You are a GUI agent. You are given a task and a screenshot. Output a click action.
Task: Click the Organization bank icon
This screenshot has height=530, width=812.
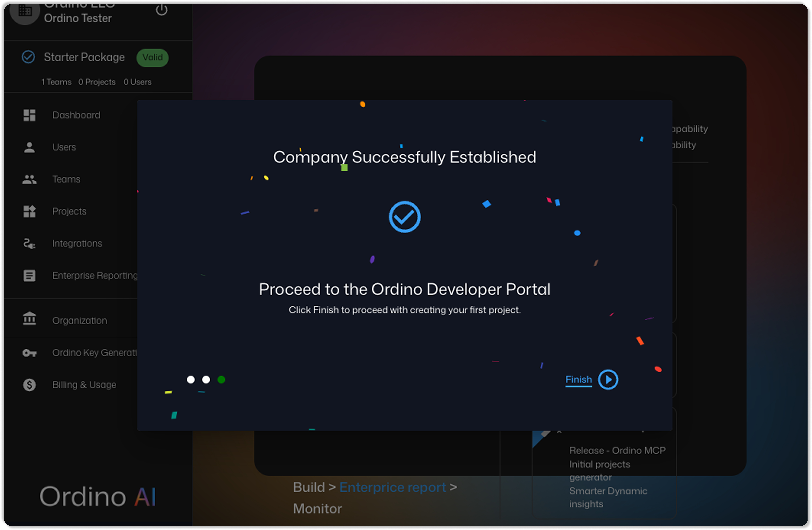click(29, 319)
